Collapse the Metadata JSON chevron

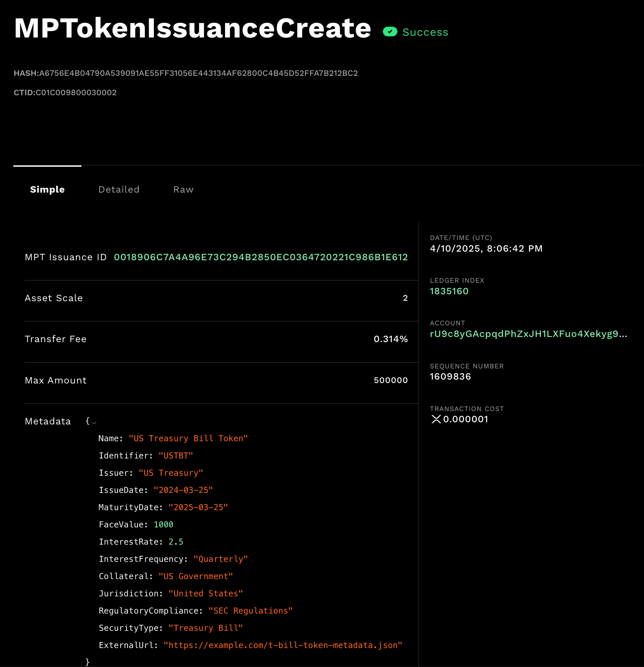click(94, 422)
